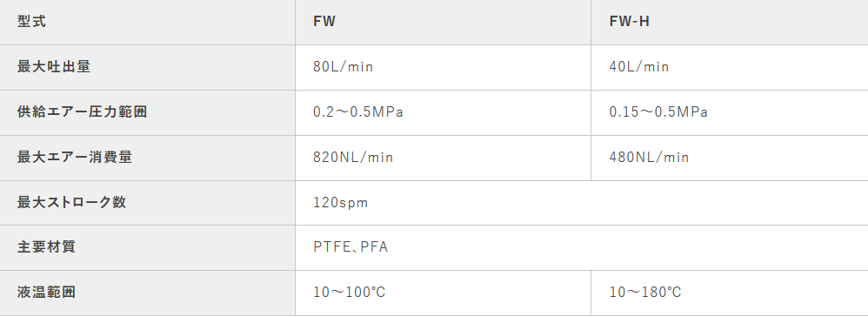The image size is (868, 317).
Task: Select the 最大エアー消費量 row label
Action: point(147,158)
